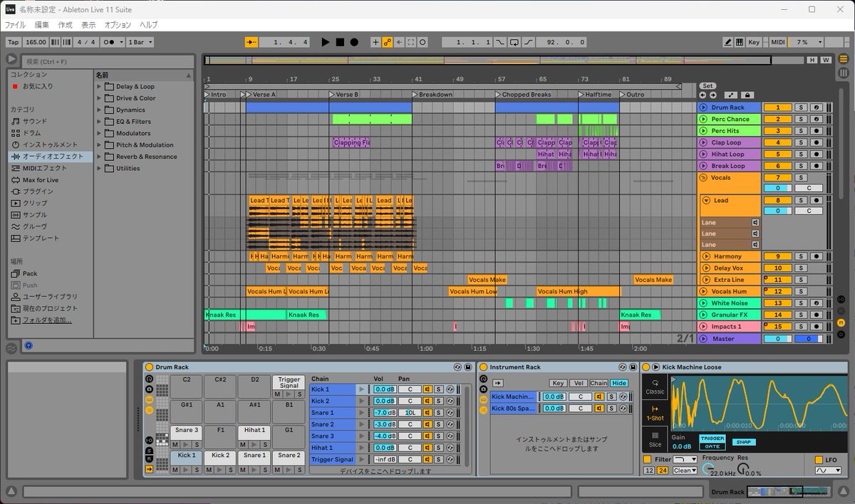This screenshot has height=504, width=855.
Task: Click the tempo field showing 165.00
Action: click(36, 42)
